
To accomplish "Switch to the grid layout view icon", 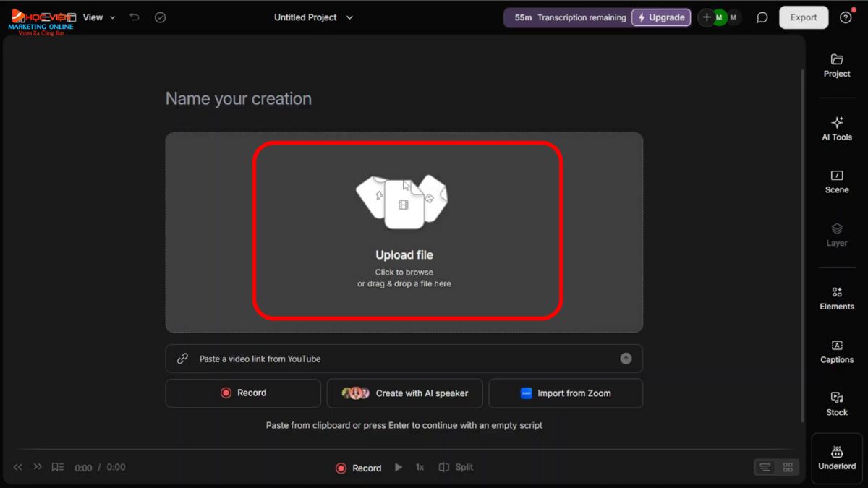I will 788,468.
